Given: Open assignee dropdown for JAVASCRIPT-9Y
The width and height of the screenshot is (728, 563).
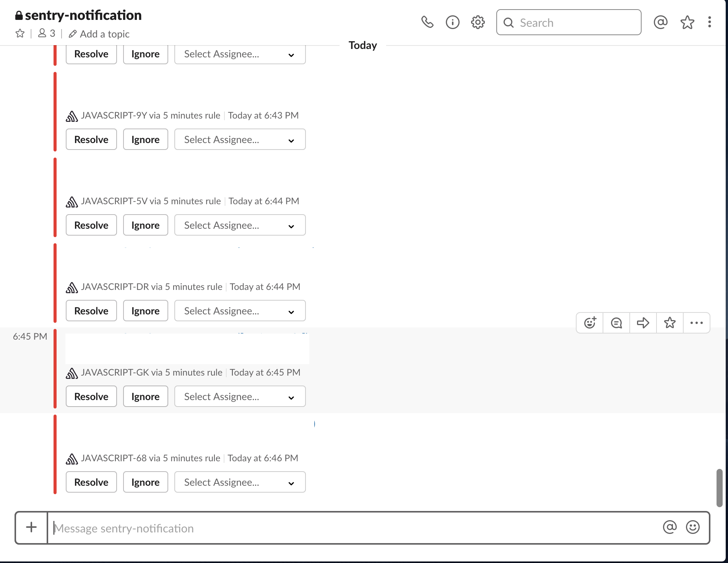Looking at the screenshot, I should [x=240, y=139].
